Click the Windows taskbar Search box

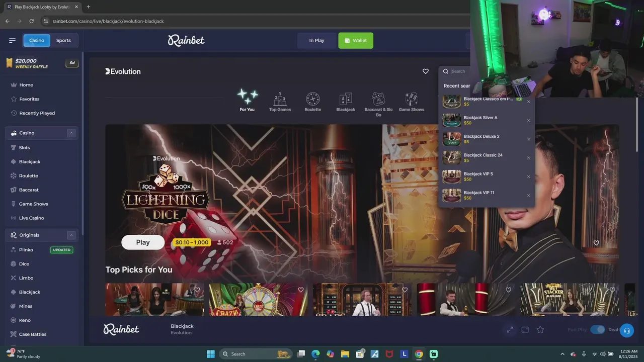[257, 354]
